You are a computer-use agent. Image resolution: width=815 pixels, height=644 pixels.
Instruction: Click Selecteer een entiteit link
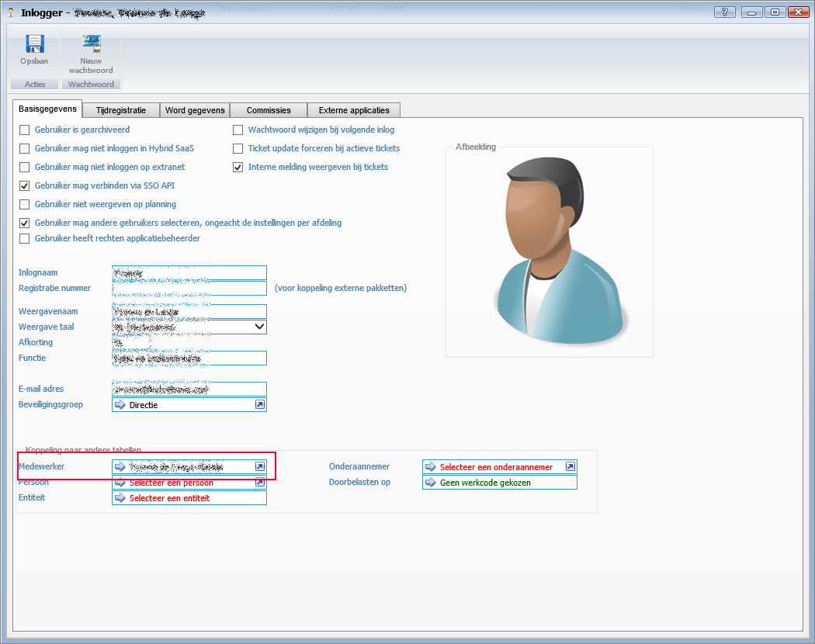pyautogui.click(x=169, y=498)
